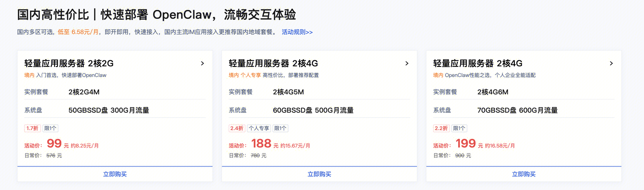
Task: Click the 2.2折 discount tag
Action: (x=441, y=128)
